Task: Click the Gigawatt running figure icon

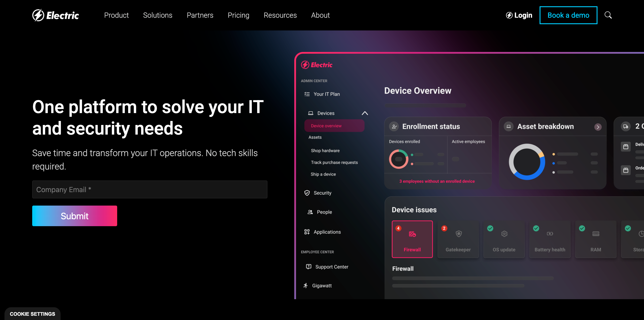Action: (305, 286)
